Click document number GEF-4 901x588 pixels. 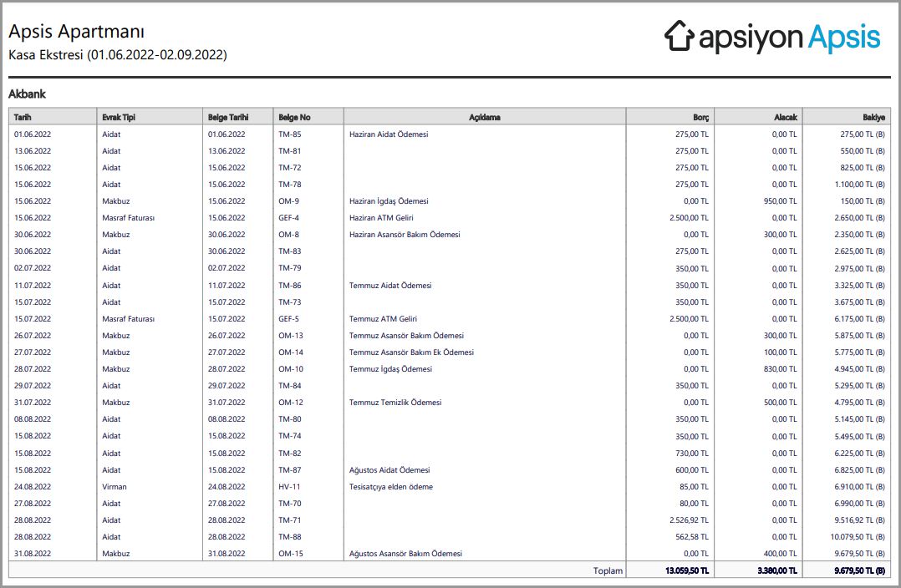point(288,218)
